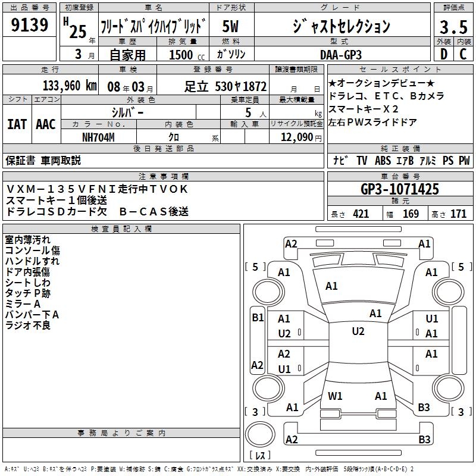Click inspector note ハンドルすれ

32,261
